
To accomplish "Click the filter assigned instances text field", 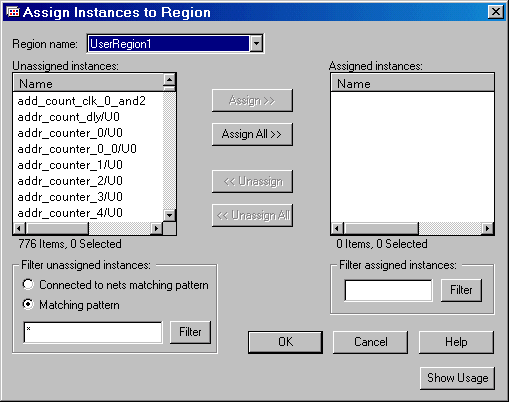I will [x=388, y=290].
